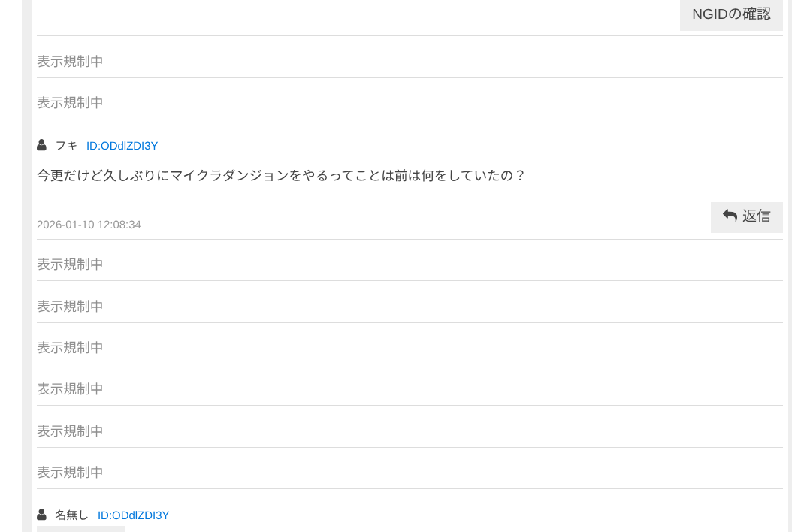Expand first 表示規制中 row under NGIDの確認
The width and height of the screenshot is (792, 532).
[x=70, y=62]
